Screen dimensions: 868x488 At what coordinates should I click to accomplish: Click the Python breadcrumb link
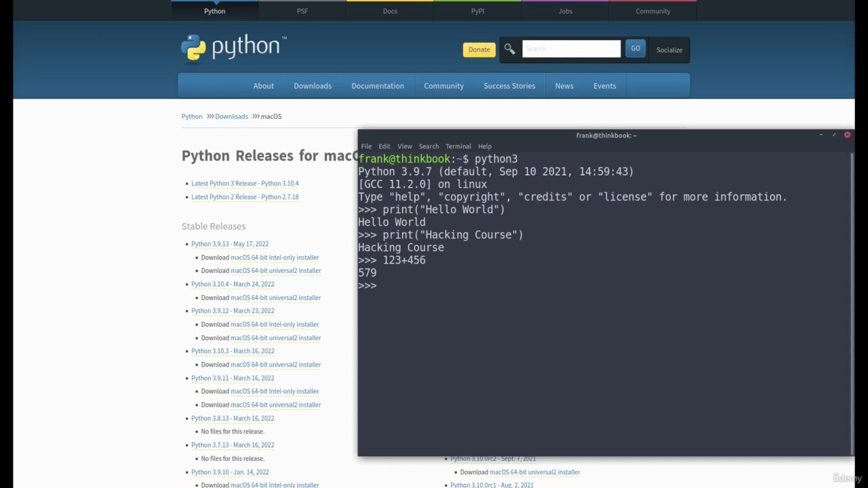pos(192,117)
